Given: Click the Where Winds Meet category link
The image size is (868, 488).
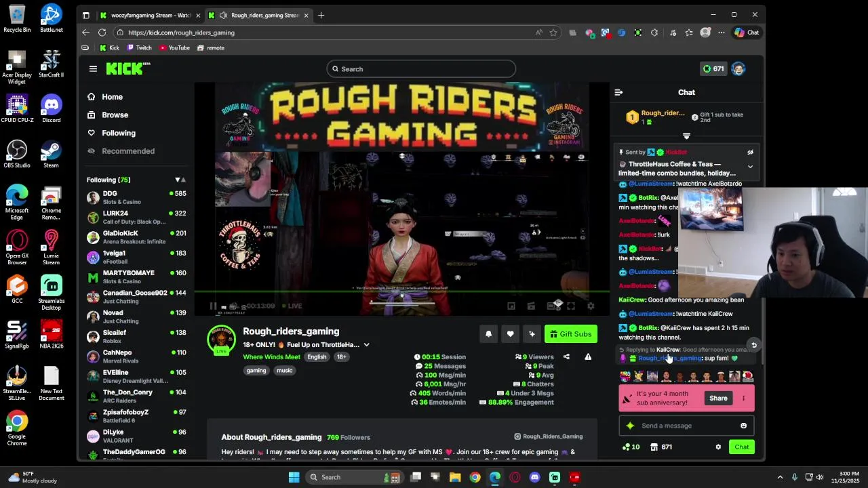Looking at the screenshot, I should (271, 357).
